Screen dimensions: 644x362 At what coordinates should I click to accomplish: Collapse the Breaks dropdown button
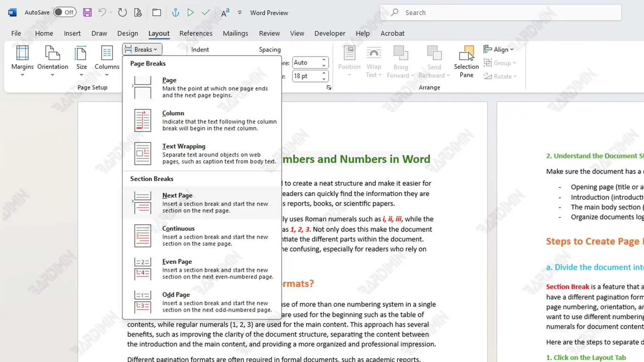pos(142,49)
